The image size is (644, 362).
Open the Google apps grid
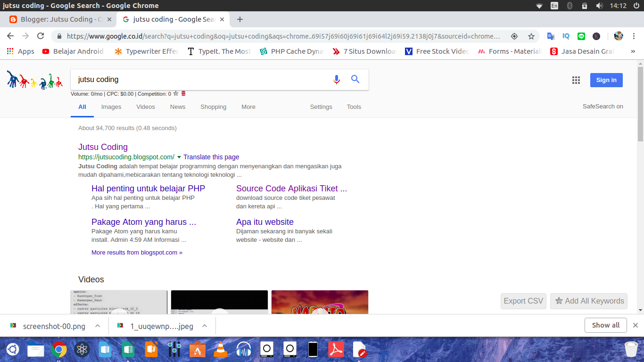coord(576,80)
